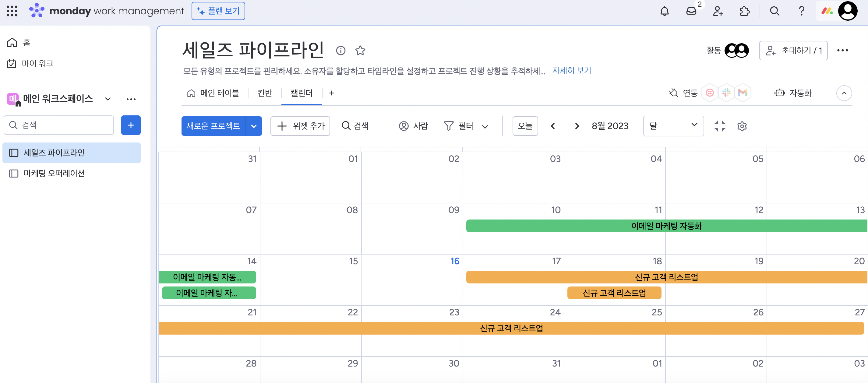Collapse board header with up chevron
The height and width of the screenshot is (383, 868).
coord(844,93)
